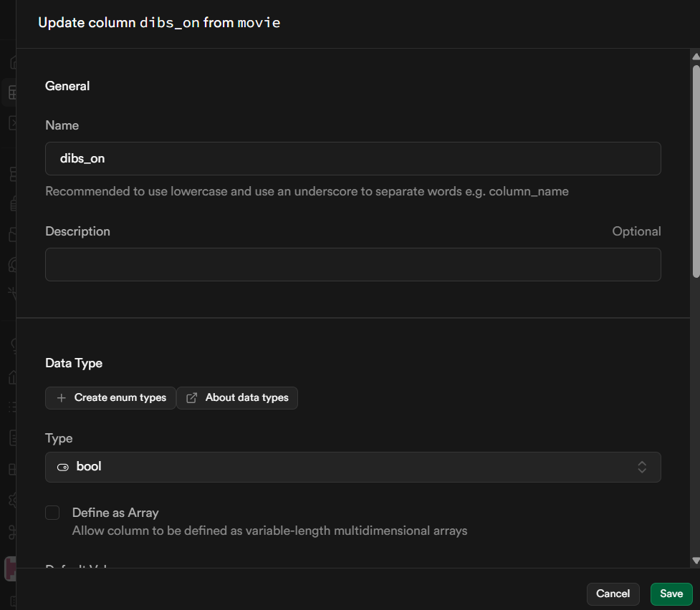Viewport: 700px width, 610px height.
Task: Save the column changes
Action: [x=671, y=594]
